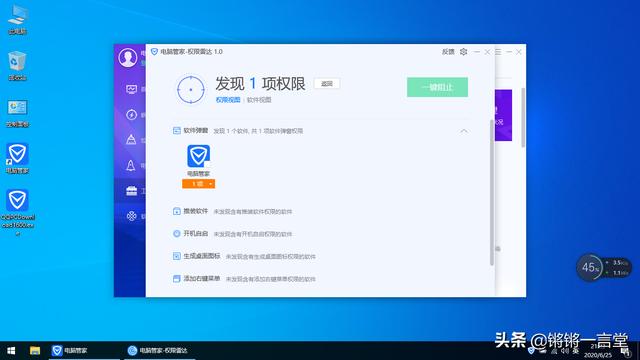Click the permission radar list scrollbar
The height and width of the screenshot is (360, 640).
[x=491, y=193]
